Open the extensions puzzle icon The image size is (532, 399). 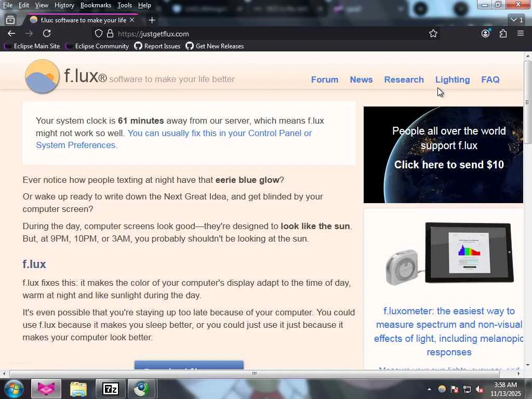click(x=503, y=34)
